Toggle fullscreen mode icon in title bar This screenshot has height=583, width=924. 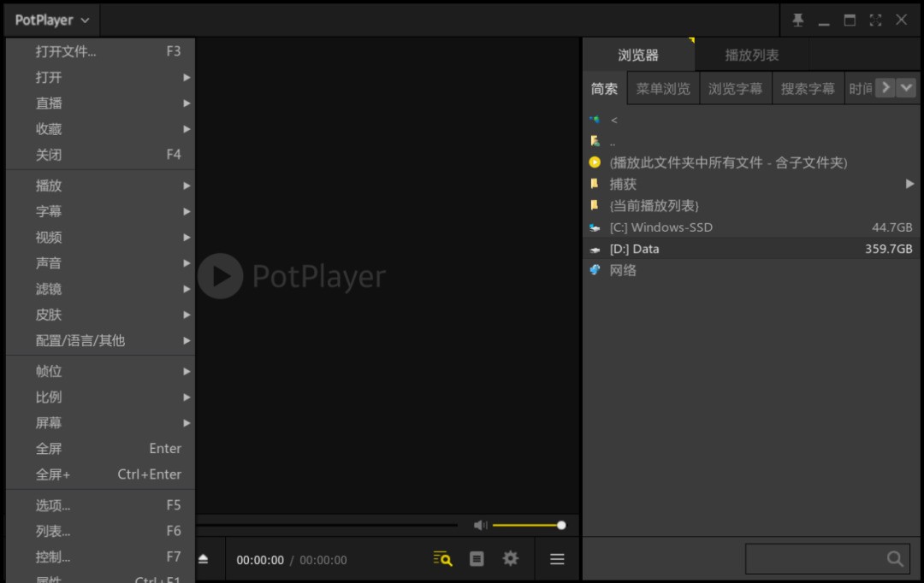pos(876,20)
